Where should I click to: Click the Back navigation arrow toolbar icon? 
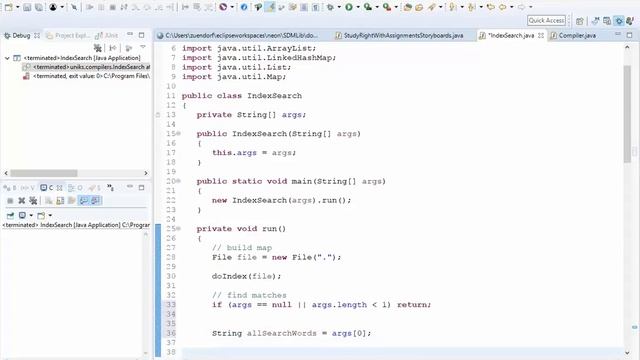point(503,7)
